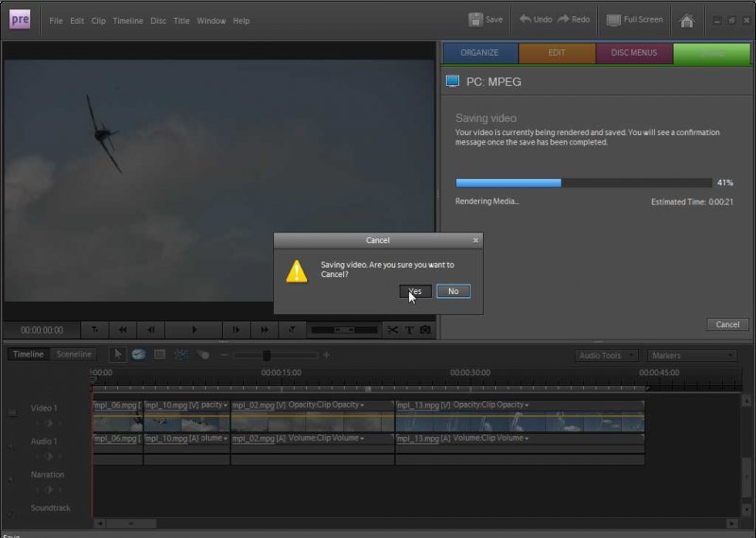Switch to the Disc Menus tab

(634, 53)
